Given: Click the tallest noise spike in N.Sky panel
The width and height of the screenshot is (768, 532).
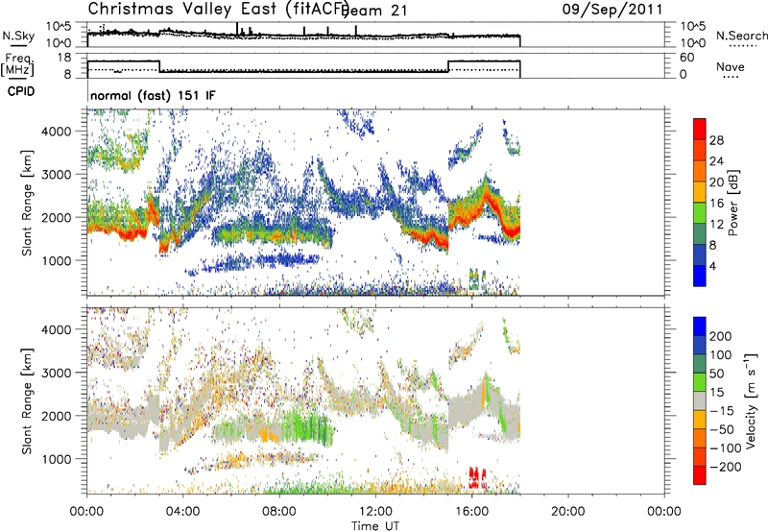Looking at the screenshot, I should [x=237, y=29].
